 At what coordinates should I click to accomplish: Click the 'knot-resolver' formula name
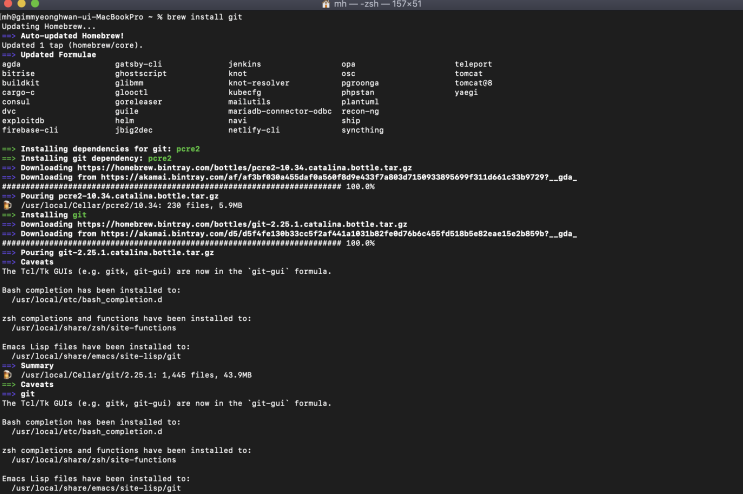[259, 83]
